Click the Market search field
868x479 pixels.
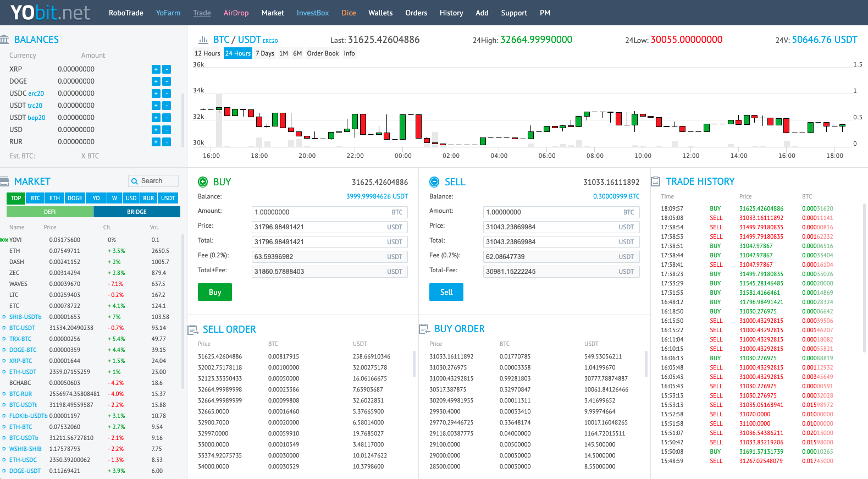click(153, 181)
